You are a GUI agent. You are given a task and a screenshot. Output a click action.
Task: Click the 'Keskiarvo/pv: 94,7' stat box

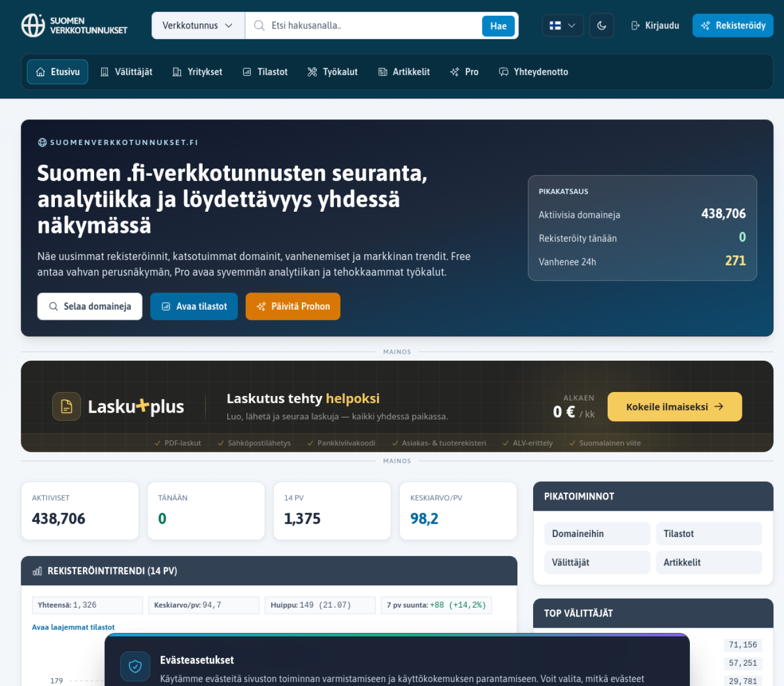click(204, 605)
